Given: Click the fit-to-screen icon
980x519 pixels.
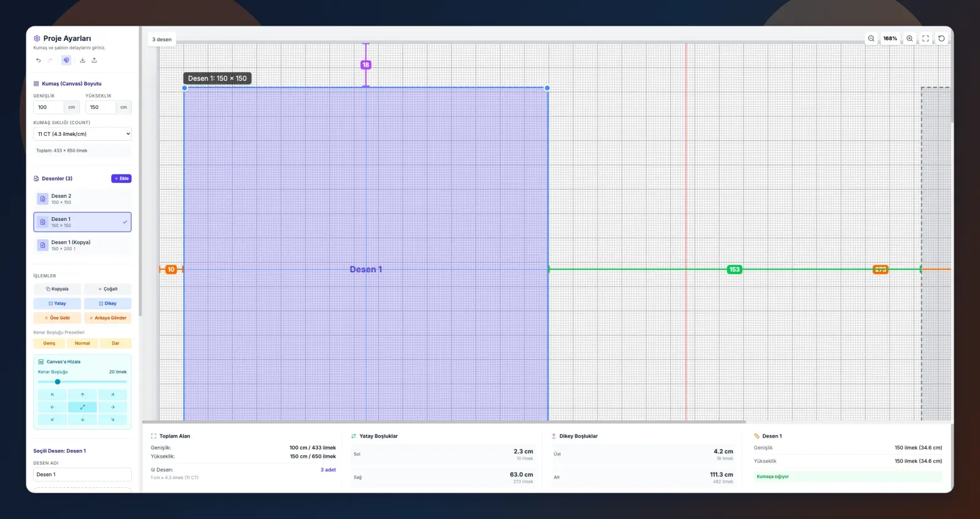Looking at the screenshot, I should [925, 39].
